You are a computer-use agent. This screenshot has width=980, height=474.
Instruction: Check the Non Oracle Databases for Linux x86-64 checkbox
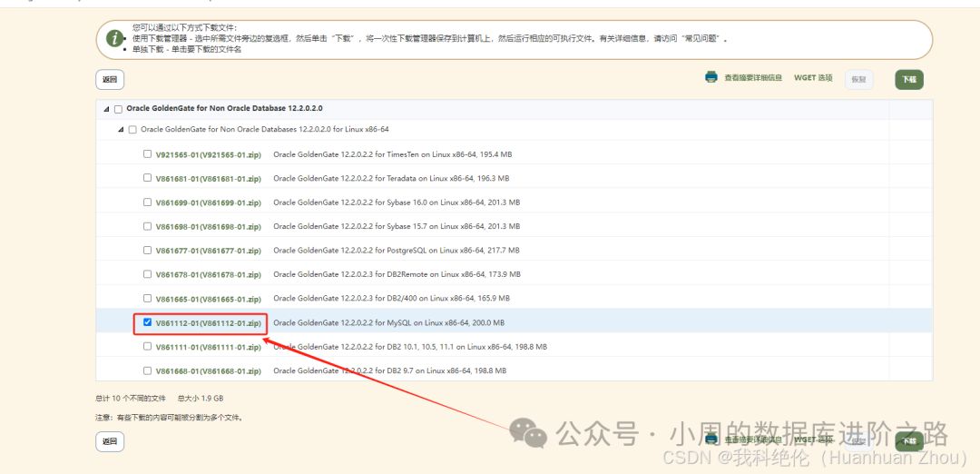132,130
